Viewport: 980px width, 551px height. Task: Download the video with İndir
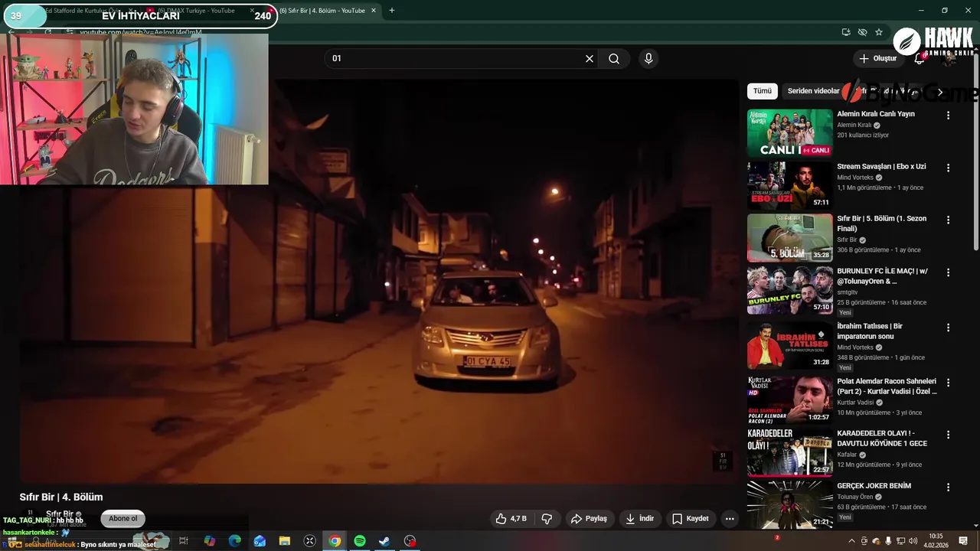(640, 518)
